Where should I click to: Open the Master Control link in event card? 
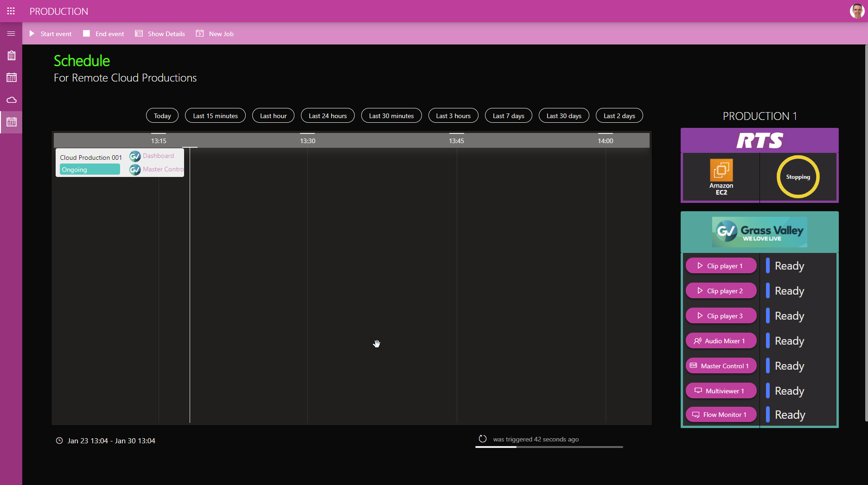click(163, 169)
